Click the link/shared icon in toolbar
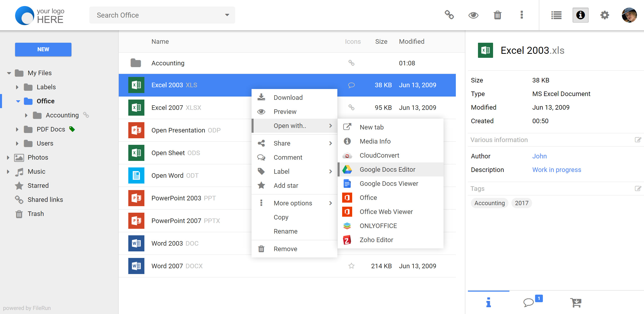 pyautogui.click(x=449, y=15)
